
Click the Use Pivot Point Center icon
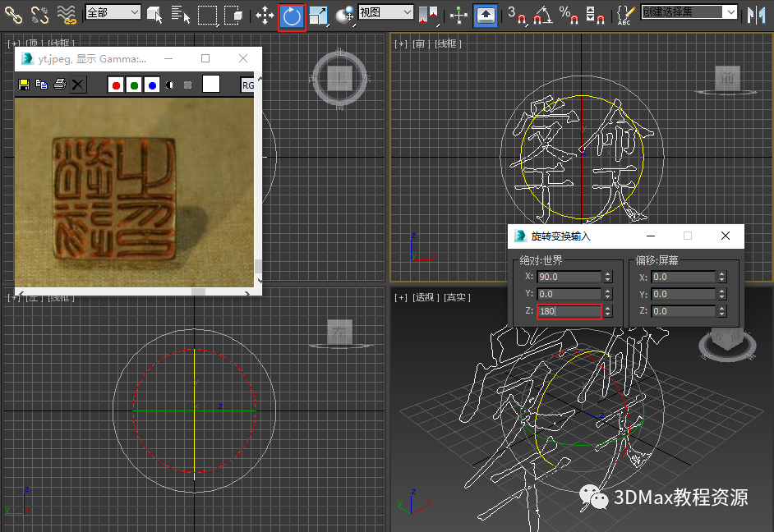tap(428, 16)
